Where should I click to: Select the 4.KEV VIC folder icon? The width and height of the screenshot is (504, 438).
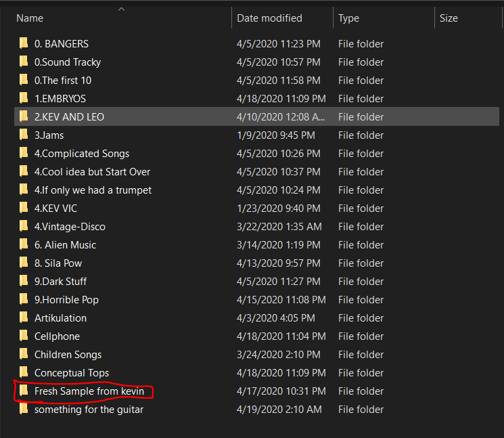24,208
